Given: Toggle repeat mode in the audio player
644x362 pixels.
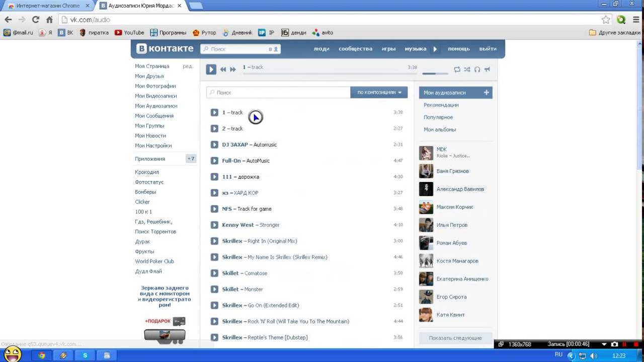Looking at the screenshot, I should [457, 69].
